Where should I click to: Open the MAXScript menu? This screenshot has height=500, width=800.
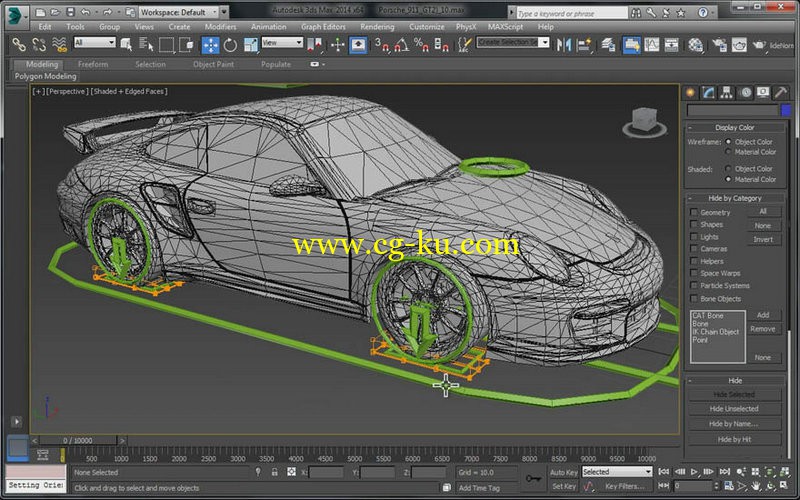click(505, 27)
